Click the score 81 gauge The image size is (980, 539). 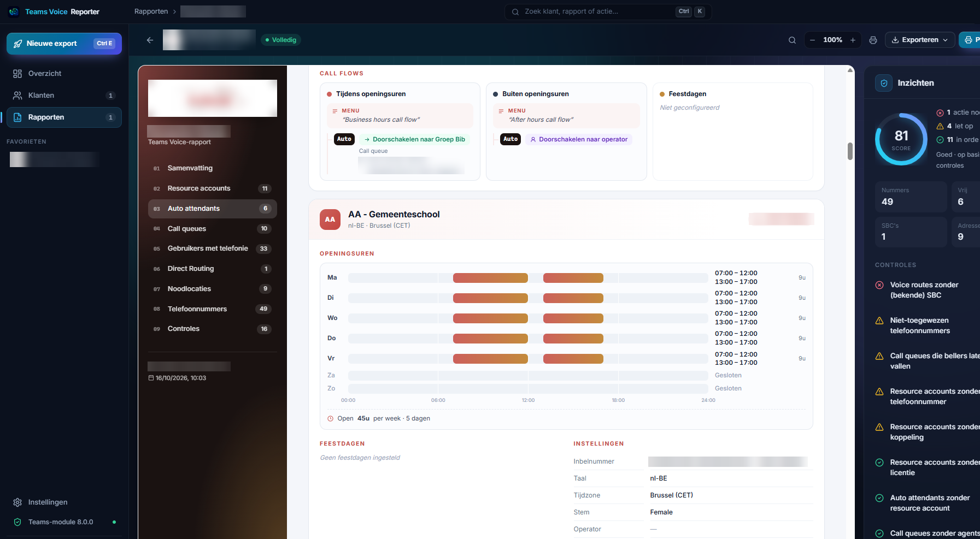(x=901, y=139)
